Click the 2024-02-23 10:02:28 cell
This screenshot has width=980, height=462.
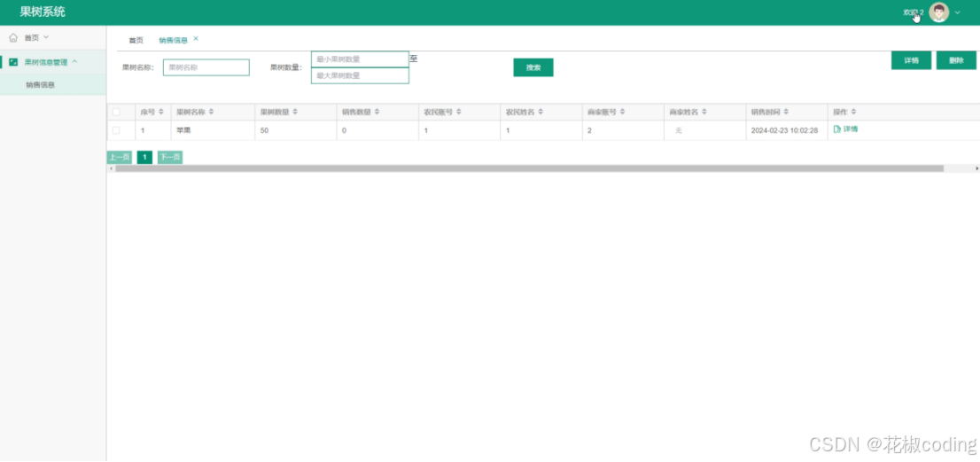click(x=784, y=130)
